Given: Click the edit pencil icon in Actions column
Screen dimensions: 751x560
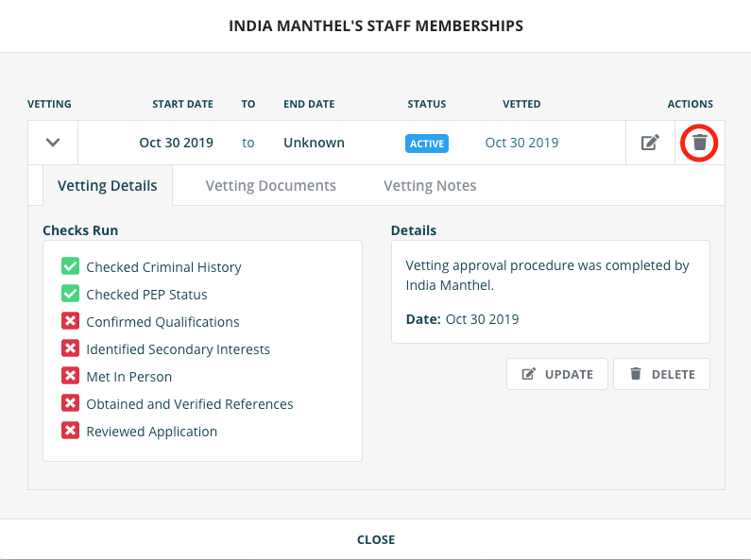Looking at the screenshot, I should tap(650, 143).
